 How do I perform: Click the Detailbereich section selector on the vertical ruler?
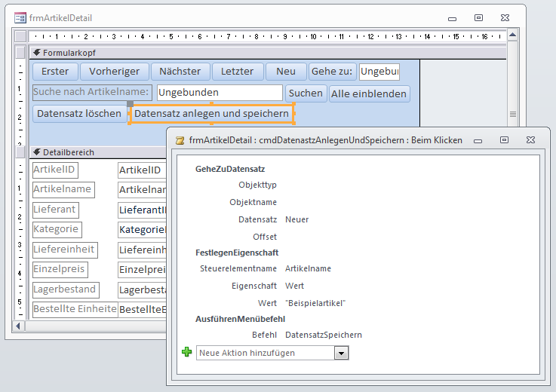click(x=20, y=152)
